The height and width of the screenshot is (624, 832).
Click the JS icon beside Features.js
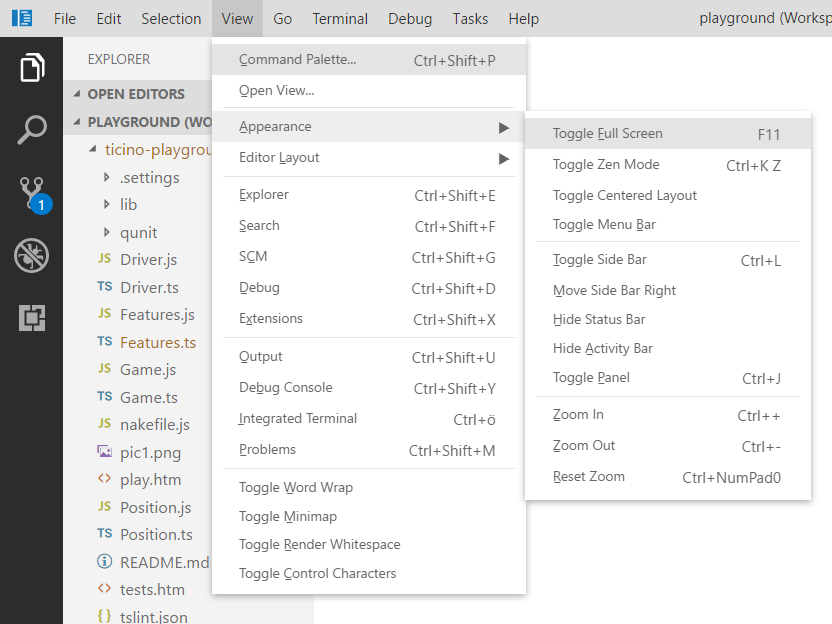[105, 314]
